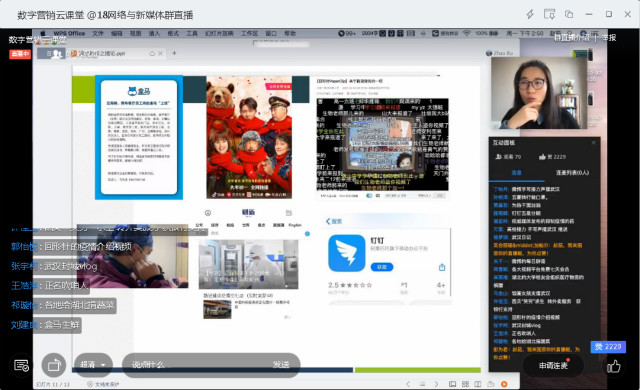The image size is (640, 390).
Task: Open the 连麦列表(0人) tab
Action: pos(572,173)
